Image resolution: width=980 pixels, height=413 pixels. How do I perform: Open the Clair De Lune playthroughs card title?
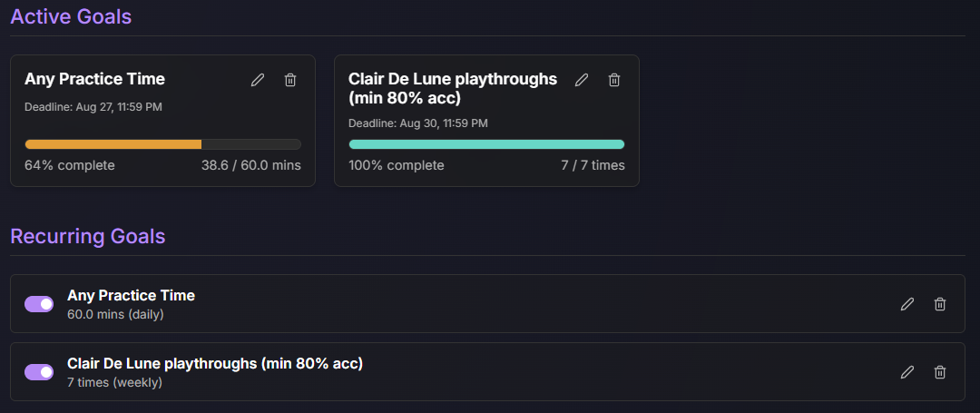coord(453,88)
